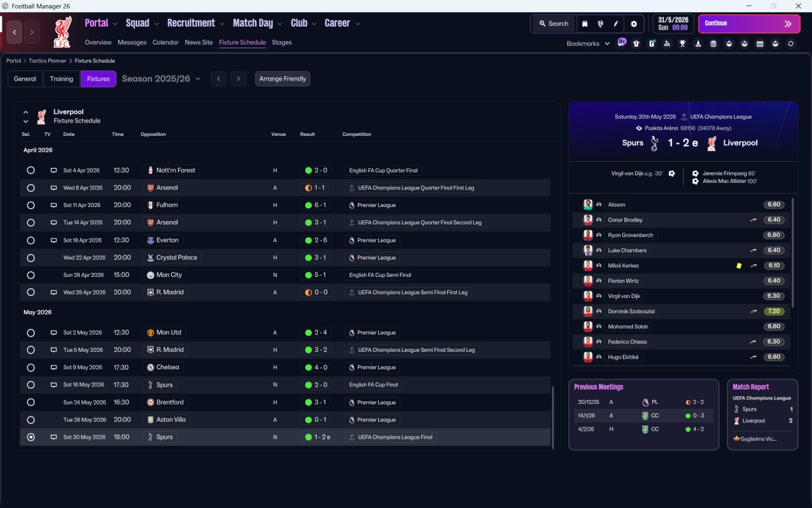Select the Man City fixture radio button
This screenshot has height=508, width=812.
click(30, 275)
